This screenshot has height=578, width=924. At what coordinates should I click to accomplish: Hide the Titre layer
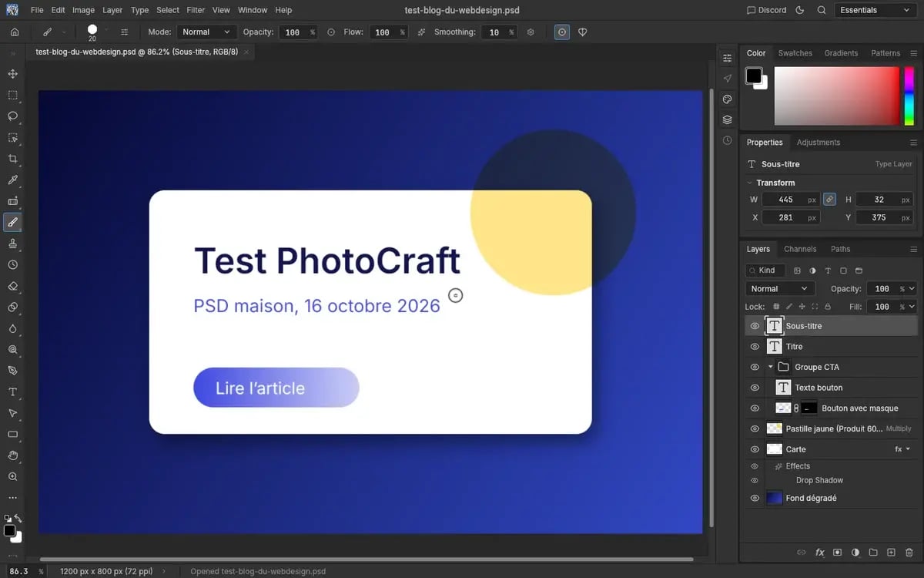pos(755,347)
